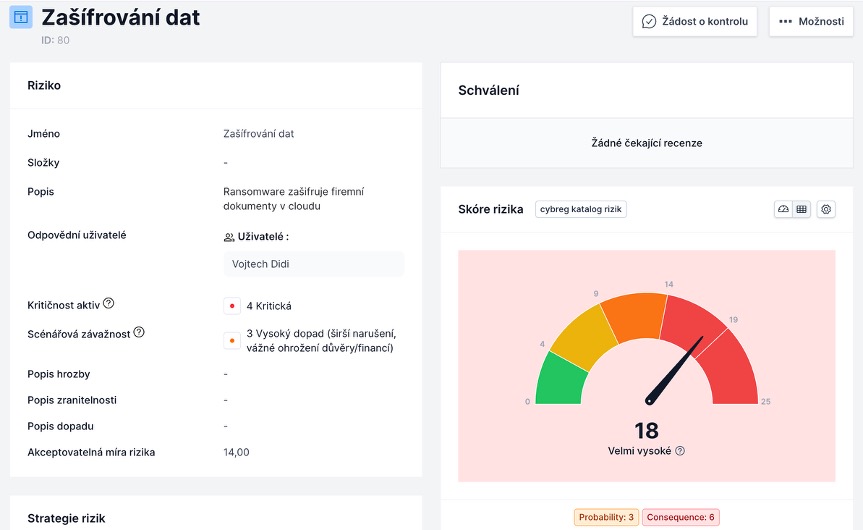
Task: Click info icon beside Velmi vysoké
Action: tap(680, 451)
